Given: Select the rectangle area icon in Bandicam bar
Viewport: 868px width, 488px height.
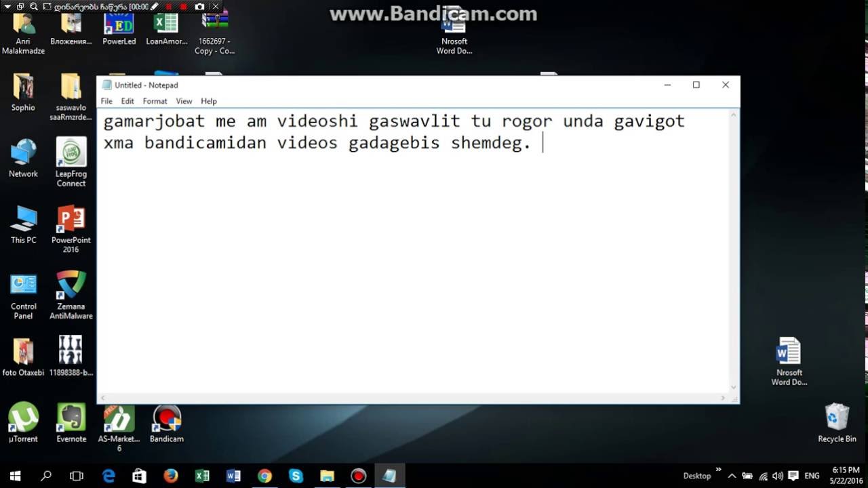Looking at the screenshot, I should [46, 6].
